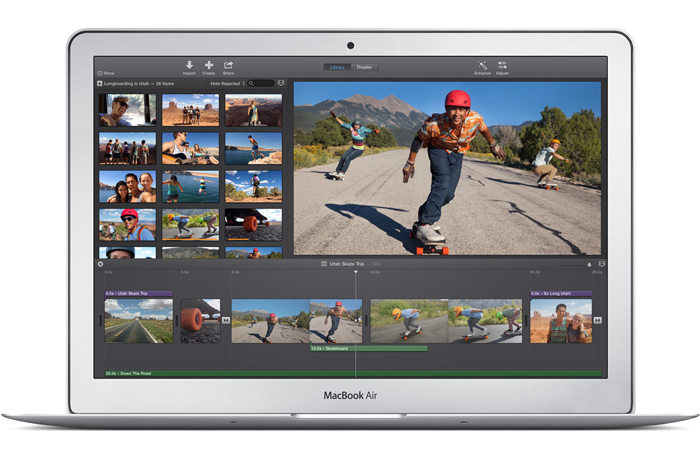This screenshot has width=700, height=460.
Task: Apply Enhance with the magic wand icon
Action: (x=482, y=65)
